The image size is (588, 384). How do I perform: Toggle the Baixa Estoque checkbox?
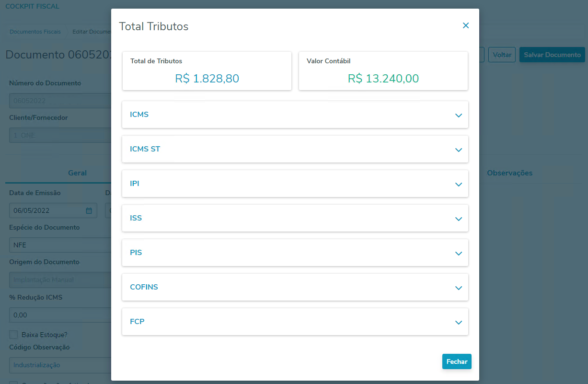[x=13, y=335]
